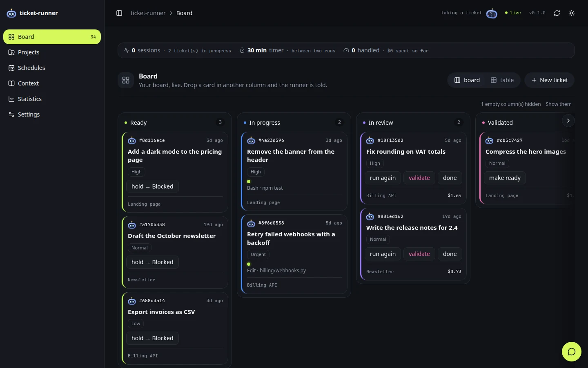
Task: Toggle light theme with sun icon
Action: pos(572,13)
